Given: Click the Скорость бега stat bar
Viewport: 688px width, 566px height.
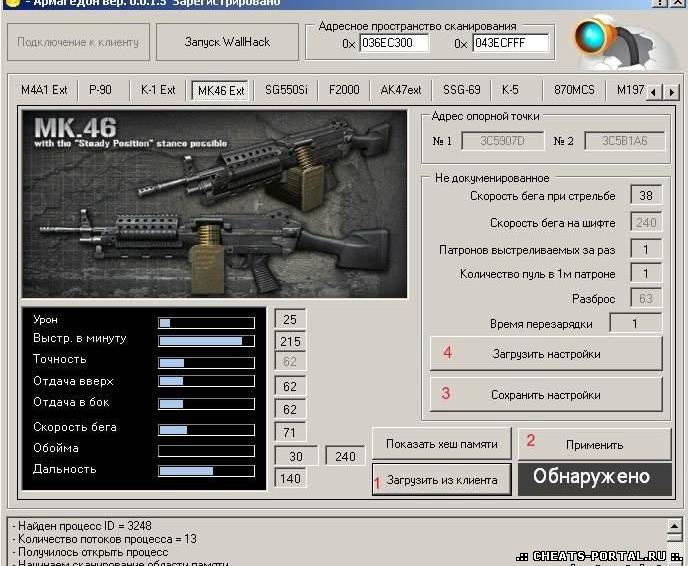Looking at the screenshot, I should pos(206,430).
